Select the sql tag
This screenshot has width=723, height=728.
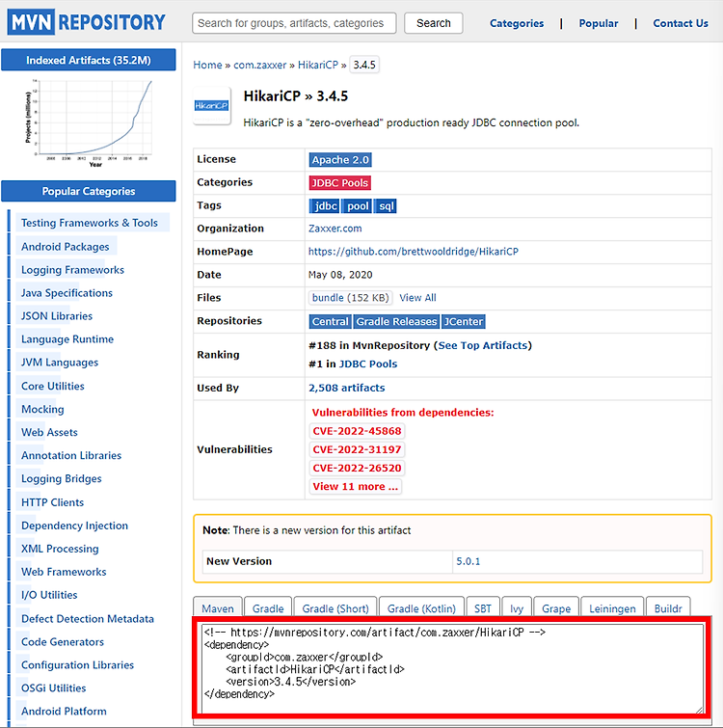coord(386,206)
